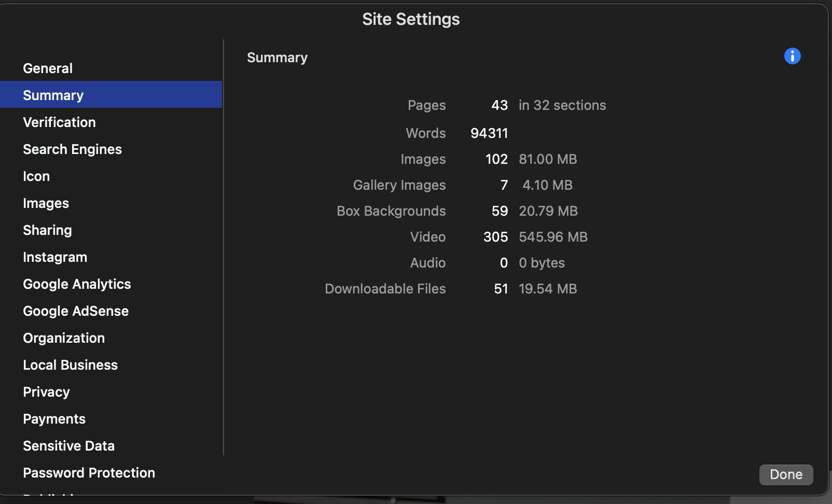This screenshot has height=504, width=832.
Task: Select the Icon sidebar item
Action: coord(36,176)
